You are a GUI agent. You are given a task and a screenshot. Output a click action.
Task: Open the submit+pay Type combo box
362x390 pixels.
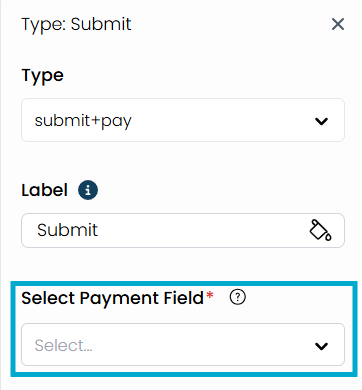pyautogui.click(x=183, y=120)
